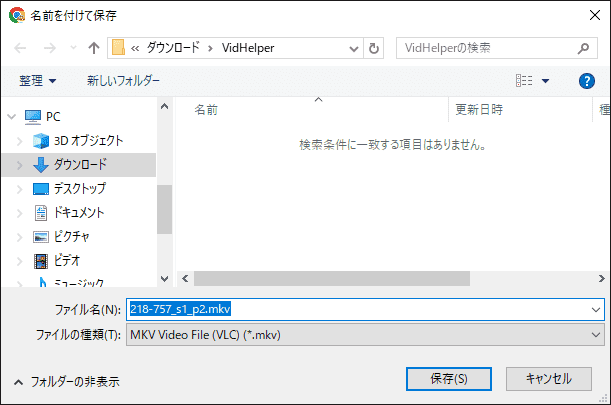Open the address bar history dropdown
Screen dimensions: 611x405
click(353, 48)
